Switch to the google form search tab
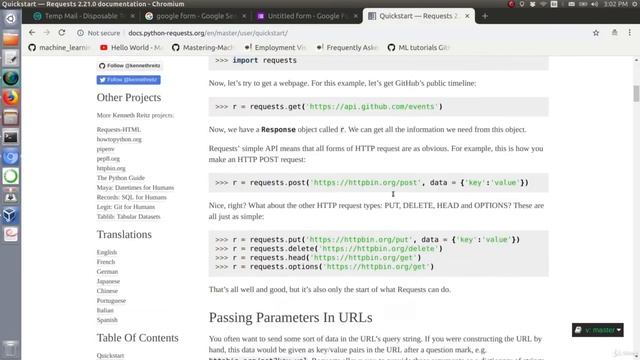Screen dimensions: 640x360 coord(195,16)
